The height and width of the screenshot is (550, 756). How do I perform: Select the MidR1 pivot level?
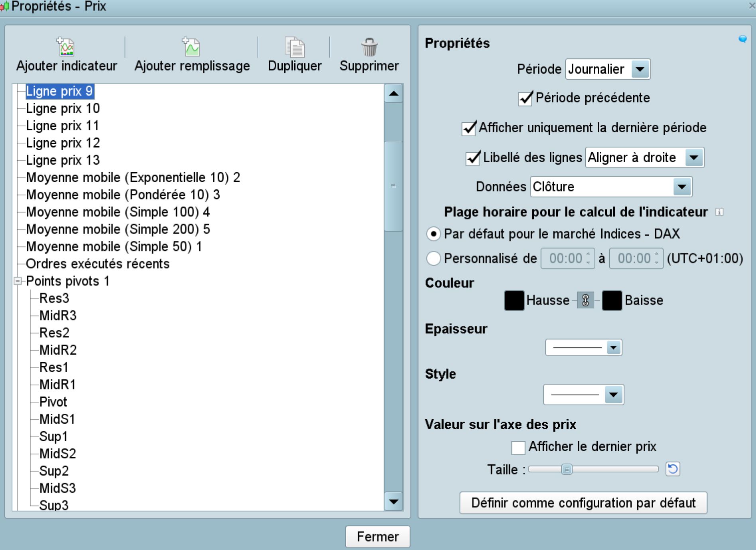point(57,385)
